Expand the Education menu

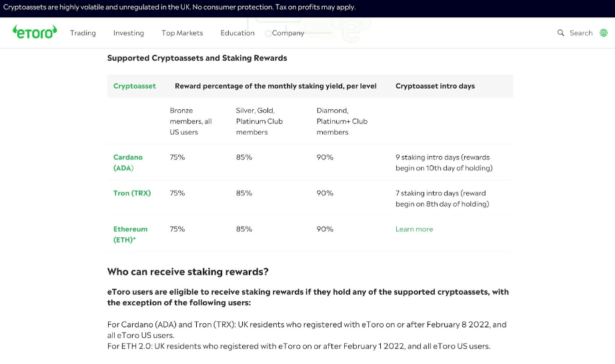237,33
